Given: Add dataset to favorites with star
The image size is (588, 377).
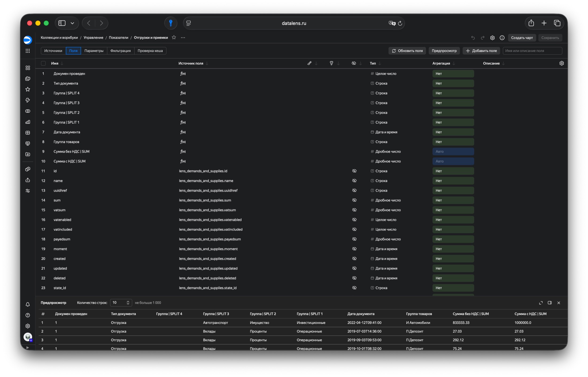Looking at the screenshot, I should (174, 37).
